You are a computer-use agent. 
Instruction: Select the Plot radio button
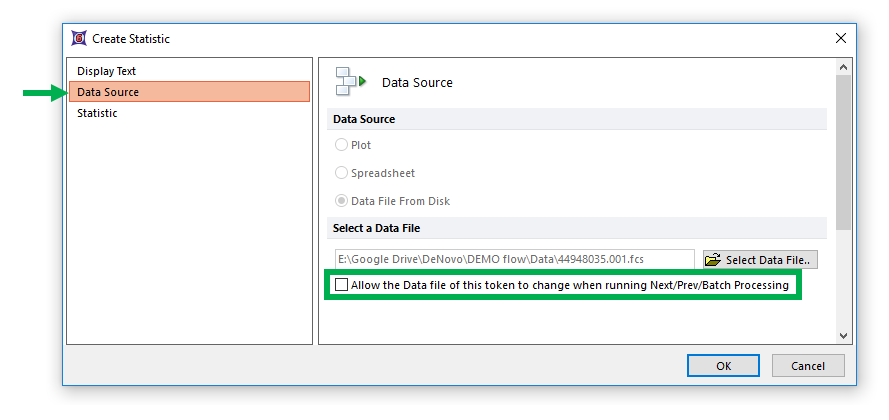click(342, 145)
